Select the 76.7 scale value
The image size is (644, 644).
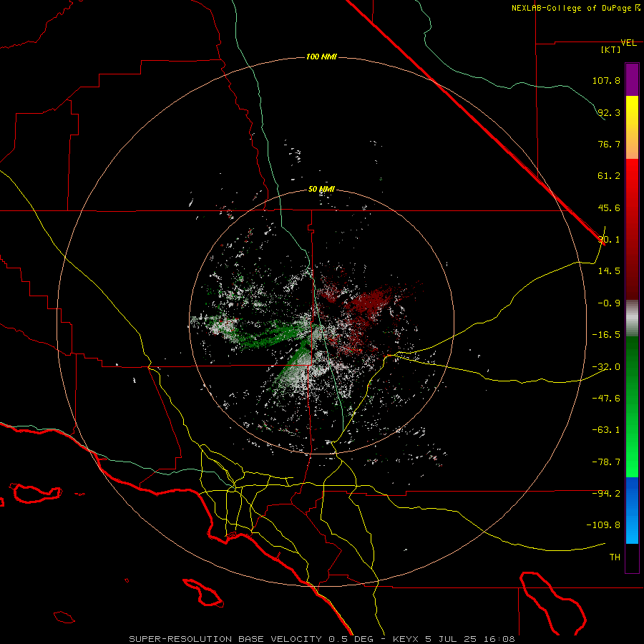[609, 144]
